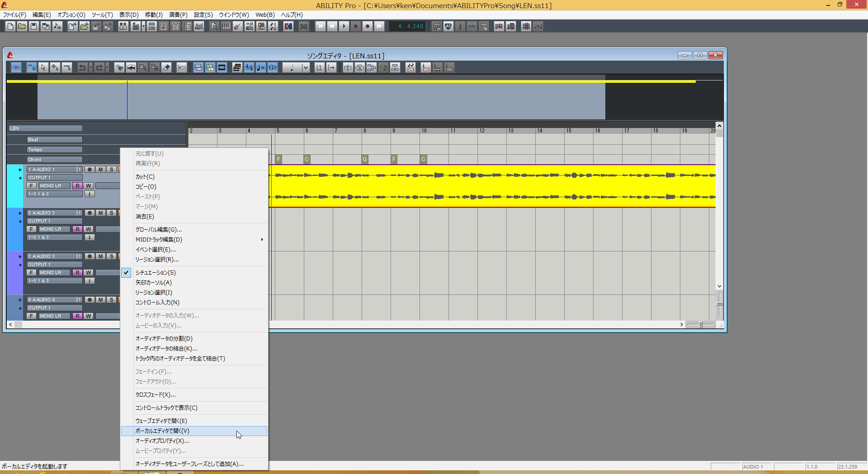Open the ファイル(F) menu

pyautogui.click(x=14, y=15)
